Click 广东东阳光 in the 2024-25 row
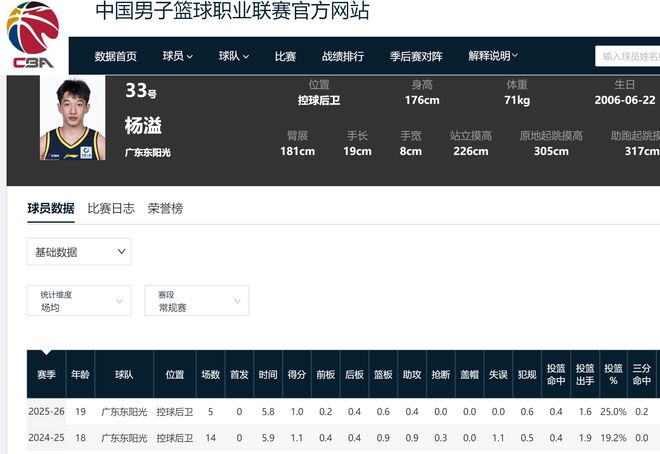This screenshot has height=454, width=660. point(123,438)
